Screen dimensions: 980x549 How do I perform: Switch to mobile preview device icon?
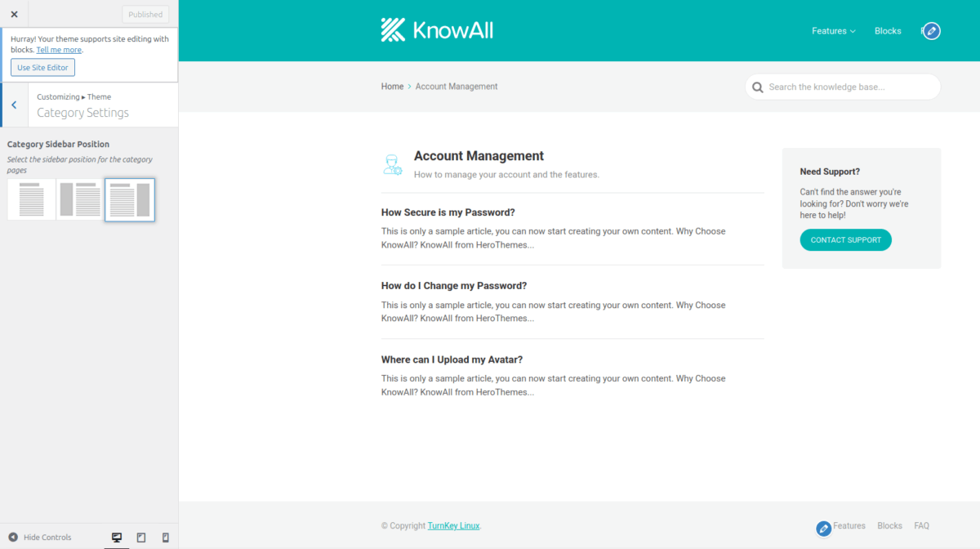[166, 538]
